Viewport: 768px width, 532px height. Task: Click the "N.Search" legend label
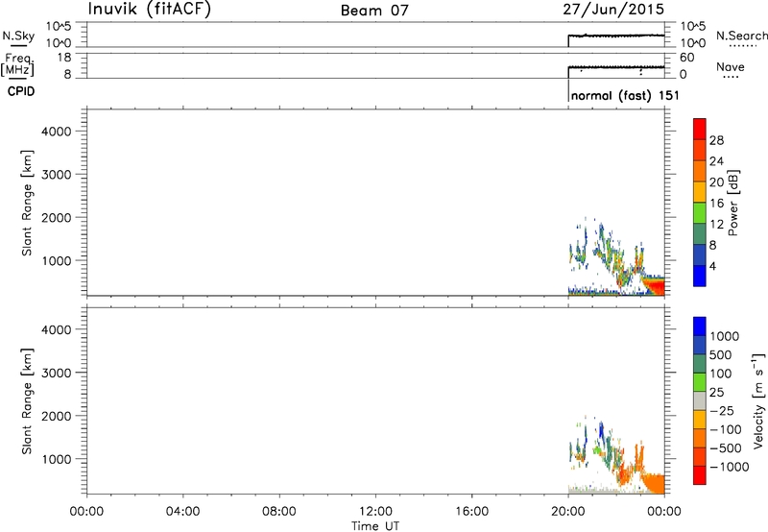click(741, 36)
